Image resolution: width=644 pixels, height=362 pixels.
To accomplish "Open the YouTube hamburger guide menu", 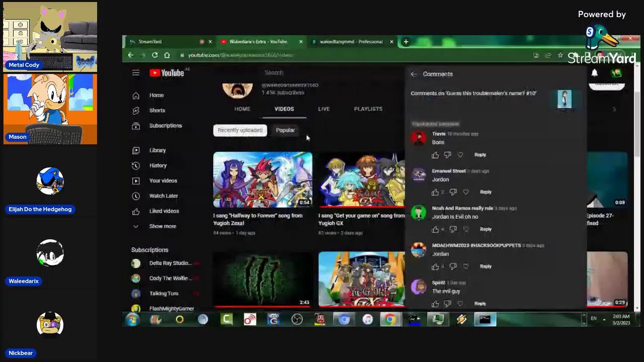I will (136, 73).
